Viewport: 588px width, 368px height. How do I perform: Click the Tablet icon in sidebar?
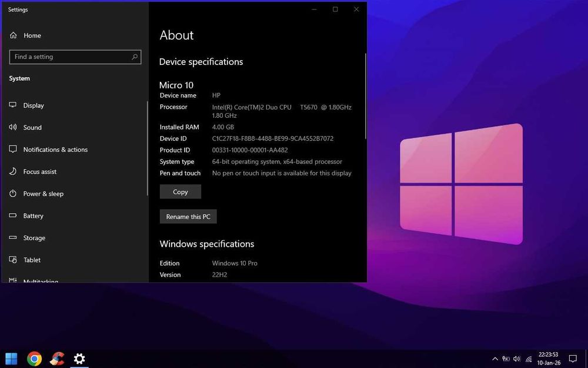(13, 260)
